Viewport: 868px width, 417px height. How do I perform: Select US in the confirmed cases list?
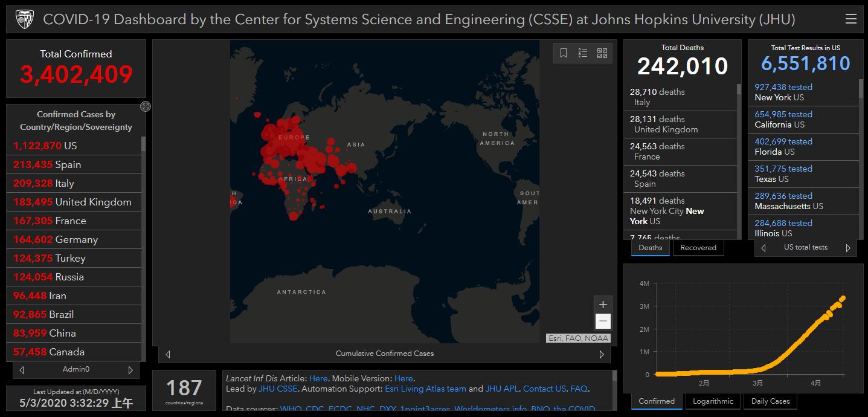74,146
